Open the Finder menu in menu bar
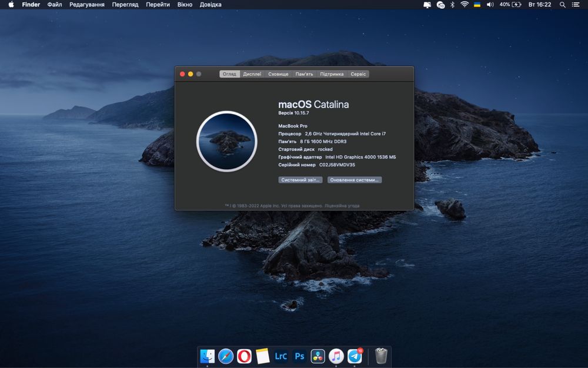Screen dimensions: 588x368 coord(31,5)
